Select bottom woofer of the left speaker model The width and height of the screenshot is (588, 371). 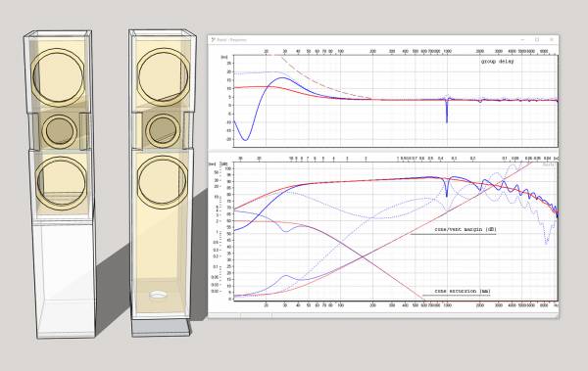tap(61, 183)
